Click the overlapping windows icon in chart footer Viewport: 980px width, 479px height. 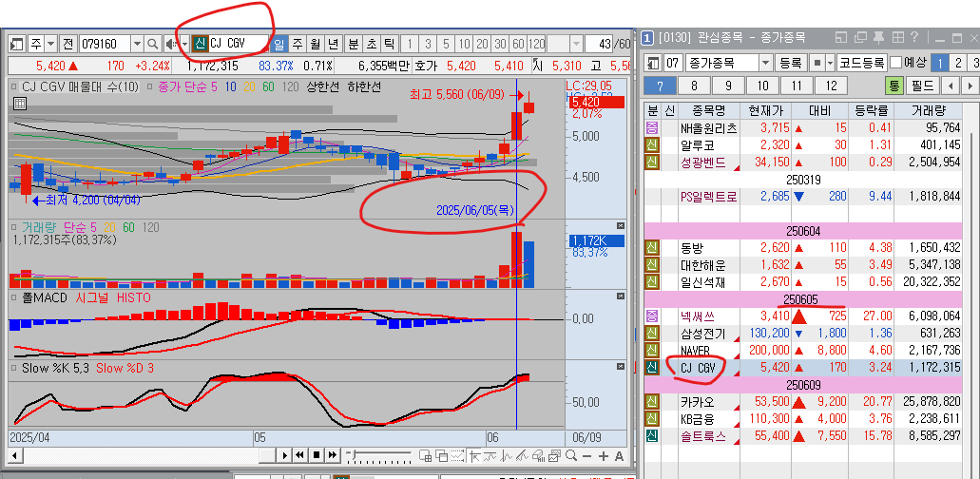point(441,456)
